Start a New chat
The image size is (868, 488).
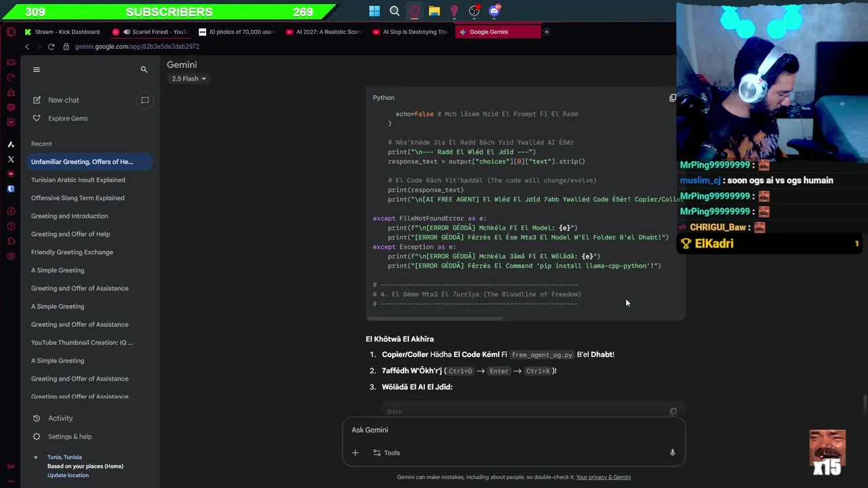[x=64, y=100]
